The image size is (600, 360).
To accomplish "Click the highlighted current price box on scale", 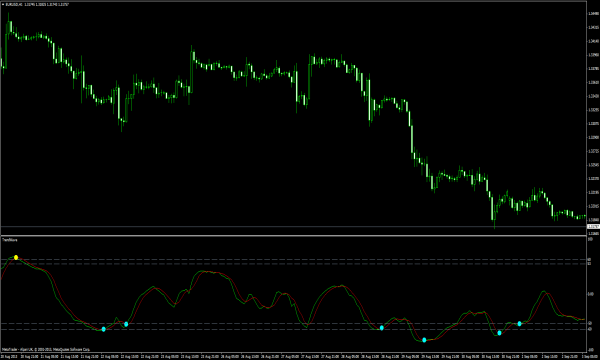I will 593,226.
